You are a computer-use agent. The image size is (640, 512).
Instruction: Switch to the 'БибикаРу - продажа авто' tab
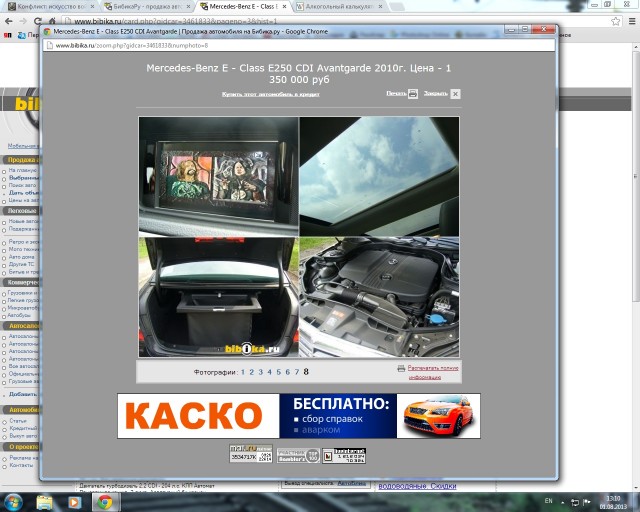click(145, 7)
